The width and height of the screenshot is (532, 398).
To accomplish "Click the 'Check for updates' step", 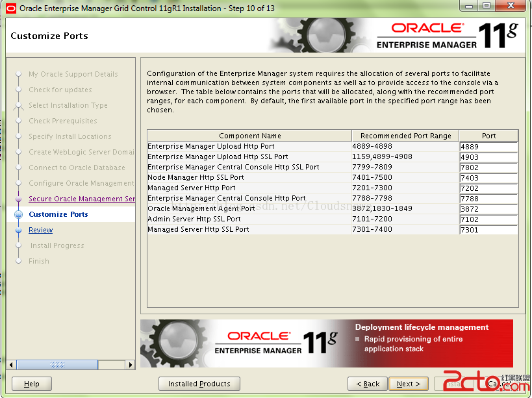I will click(60, 90).
